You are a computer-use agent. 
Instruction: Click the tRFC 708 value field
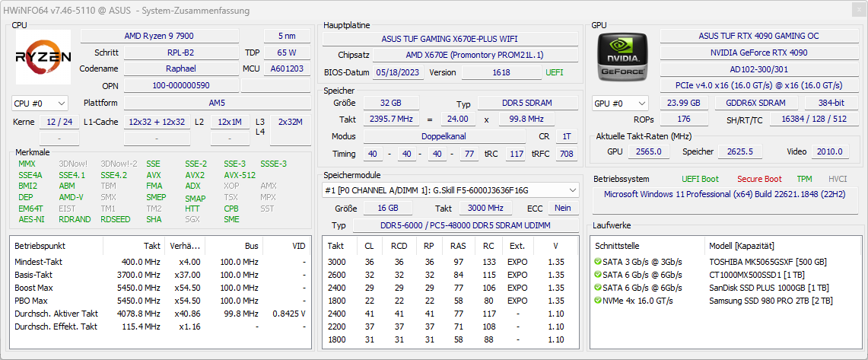click(566, 154)
